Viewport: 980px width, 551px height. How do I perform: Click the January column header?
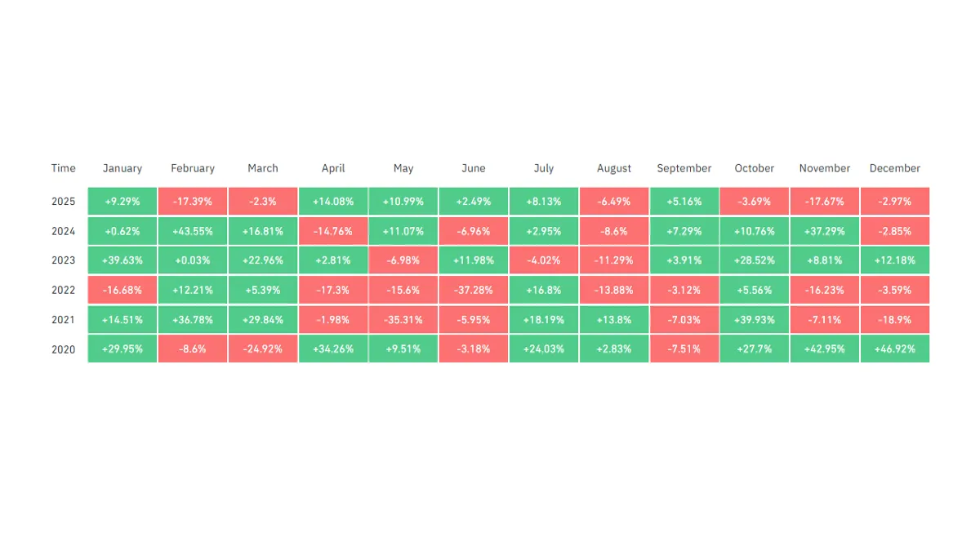(122, 168)
